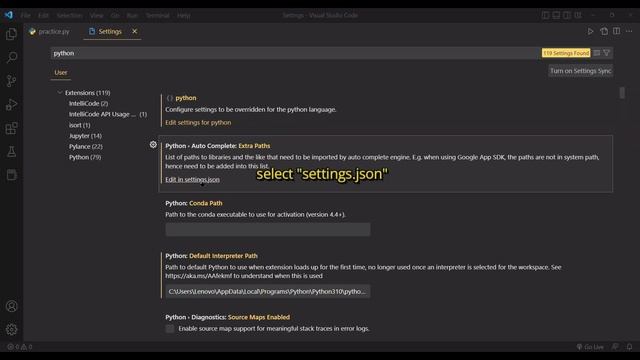Select Python (79) in settings tree
This screenshot has width=640, height=360.
coord(84,157)
